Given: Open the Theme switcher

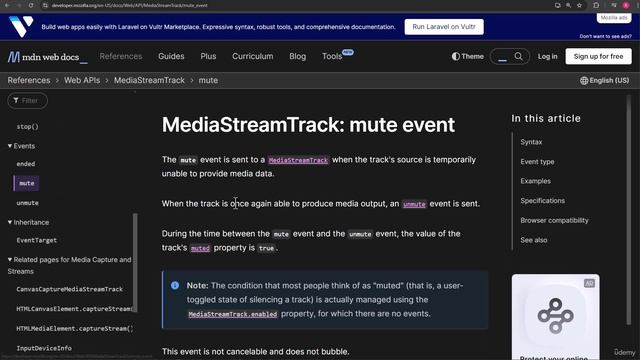Looking at the screenshot, I should [468, 56].
